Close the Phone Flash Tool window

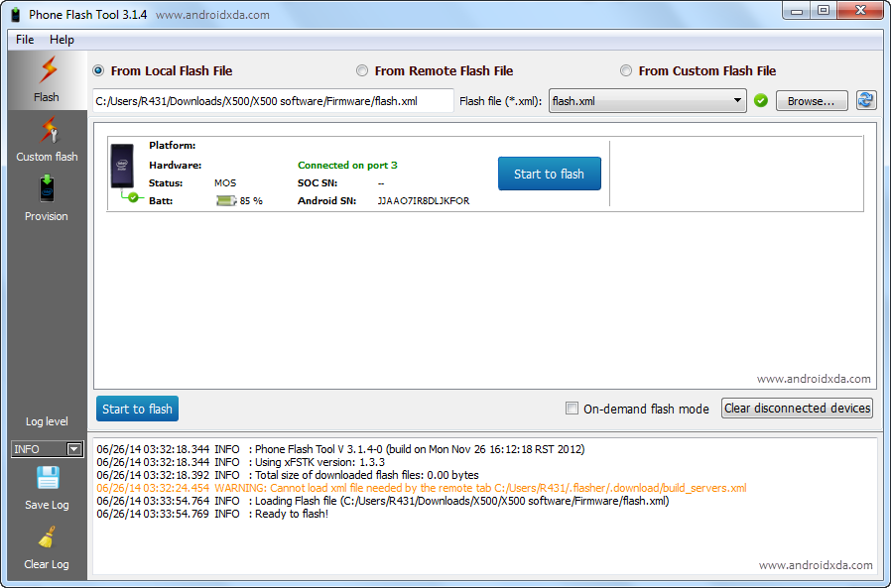(x=861, y=10)
